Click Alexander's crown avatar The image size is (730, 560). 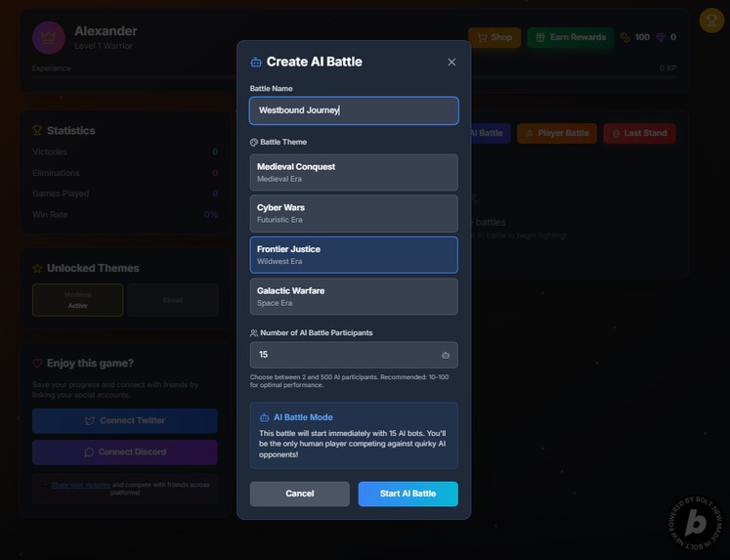tap(49, 37)
